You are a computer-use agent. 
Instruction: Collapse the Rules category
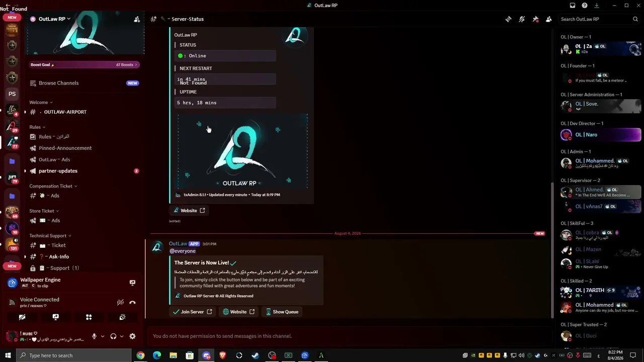pos(37,127)
